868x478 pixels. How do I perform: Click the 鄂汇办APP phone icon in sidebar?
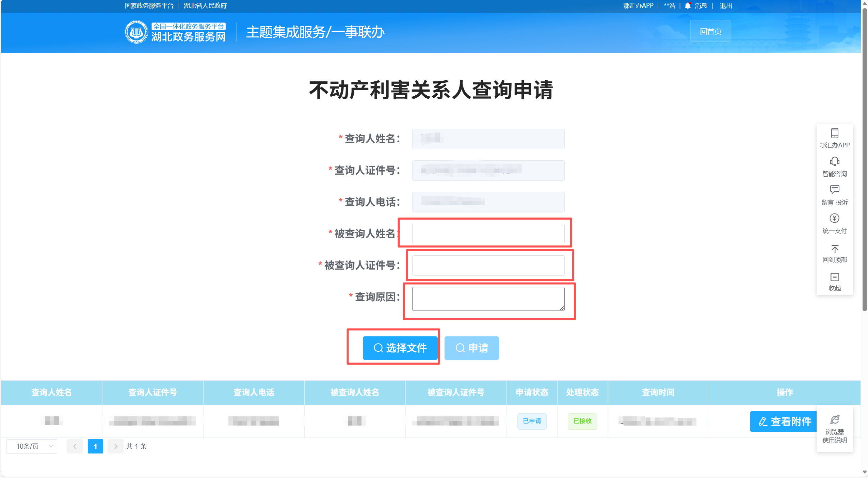coord(834,133)
